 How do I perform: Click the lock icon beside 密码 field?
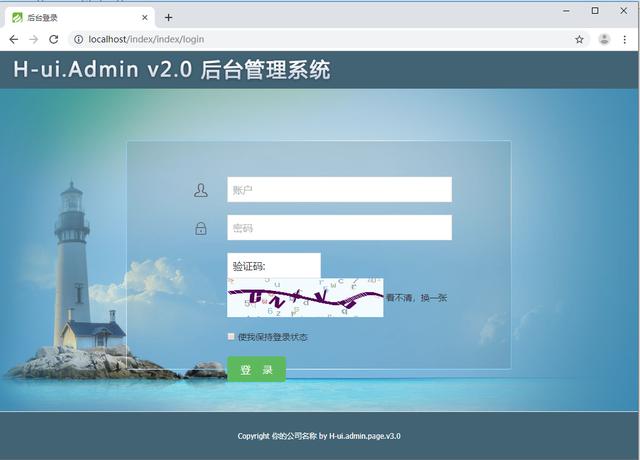coord(201,229)
